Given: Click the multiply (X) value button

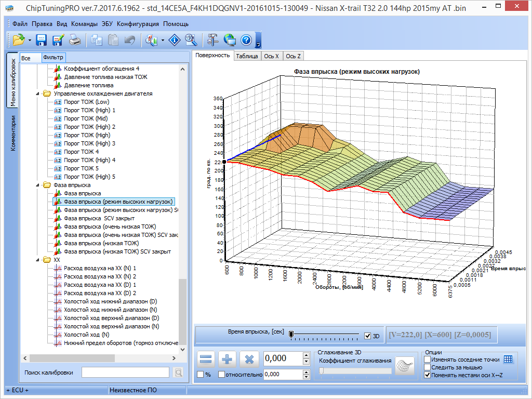Looking at the screenshot, I should pos(249,359).
